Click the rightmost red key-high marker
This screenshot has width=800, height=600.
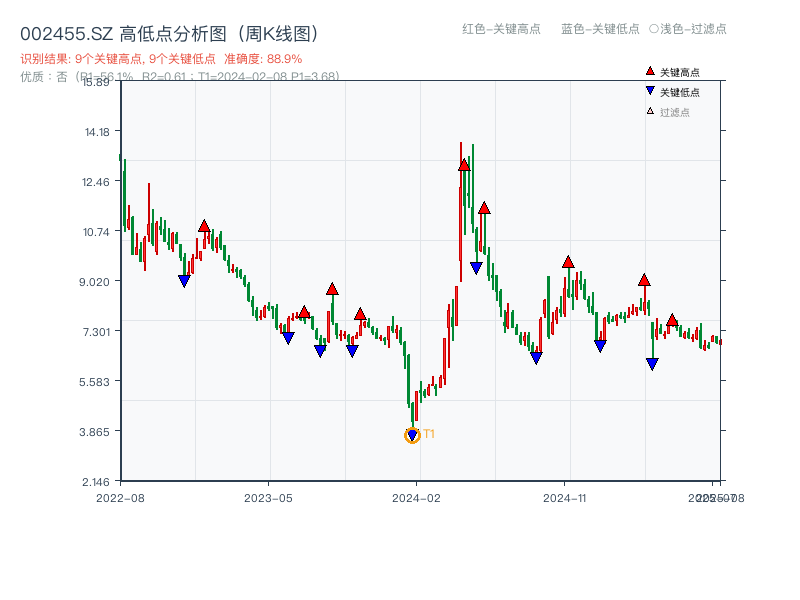[x=672, y=320]
